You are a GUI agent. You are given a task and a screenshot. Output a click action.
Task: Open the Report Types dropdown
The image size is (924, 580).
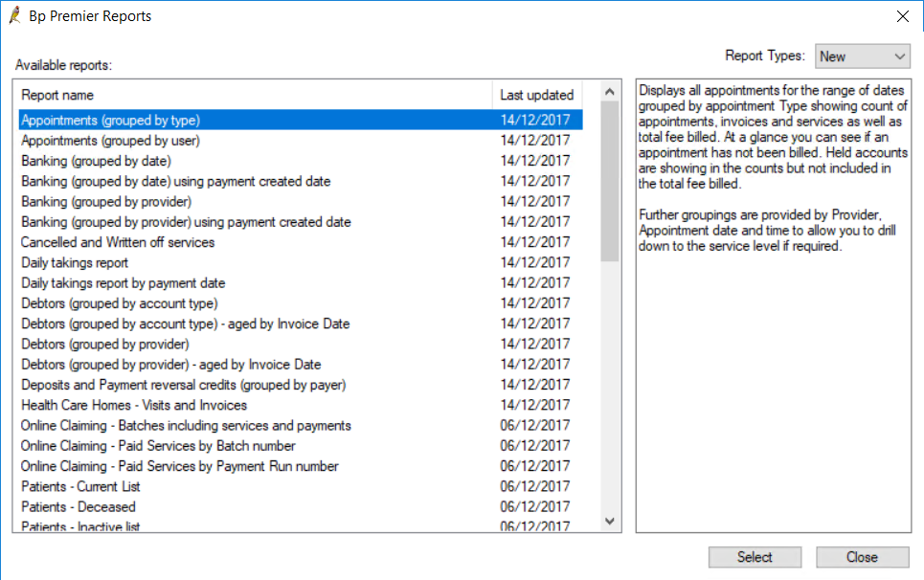pos(862,56)
